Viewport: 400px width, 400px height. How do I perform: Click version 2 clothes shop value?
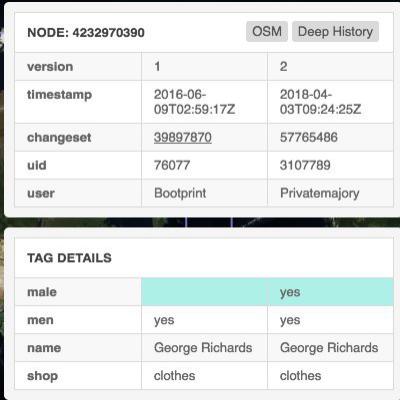click(301, 376)
